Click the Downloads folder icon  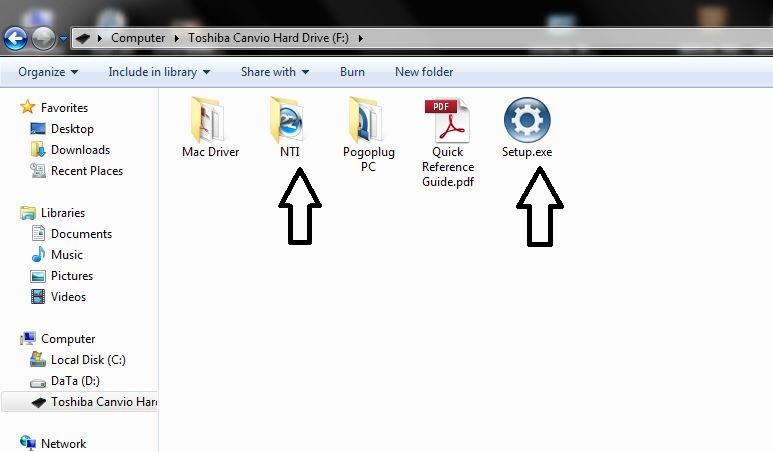(38, 149)
